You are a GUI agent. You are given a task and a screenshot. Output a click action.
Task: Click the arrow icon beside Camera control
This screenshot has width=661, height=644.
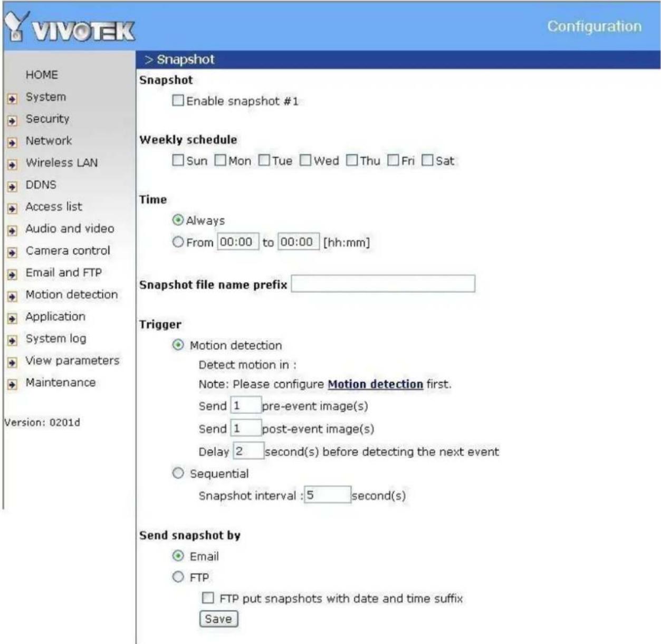click(12, 252)
